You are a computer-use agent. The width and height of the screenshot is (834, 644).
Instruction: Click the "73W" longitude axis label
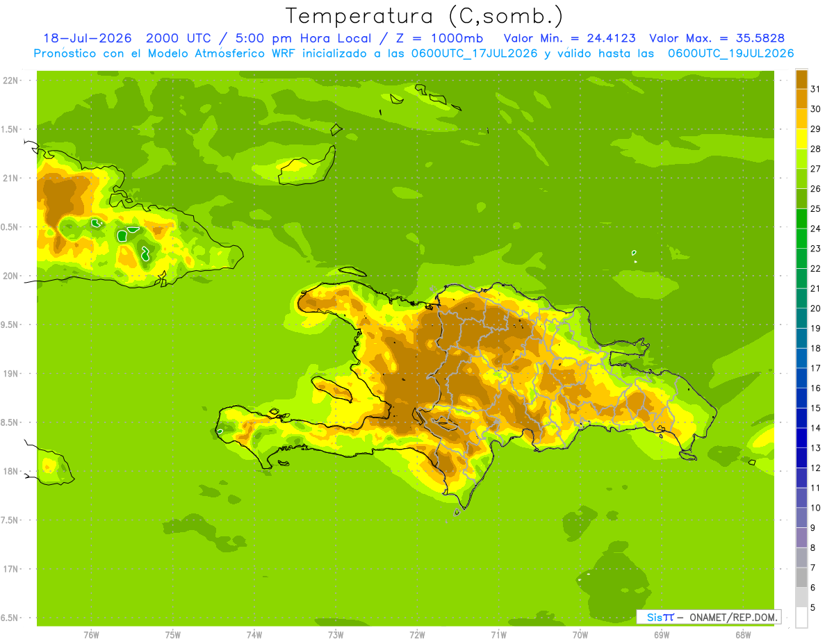336,636
